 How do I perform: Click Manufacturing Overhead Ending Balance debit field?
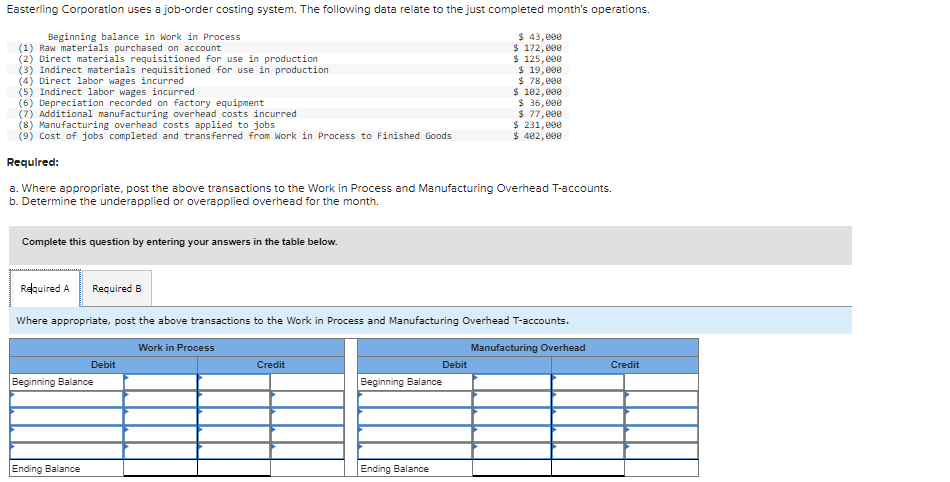tap(512, 469)
